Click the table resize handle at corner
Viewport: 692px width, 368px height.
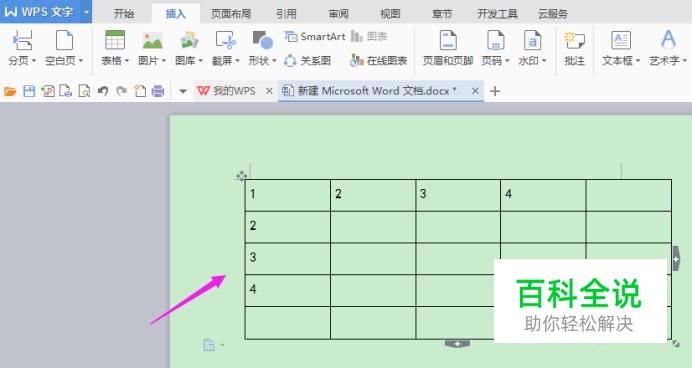point(676,343)
